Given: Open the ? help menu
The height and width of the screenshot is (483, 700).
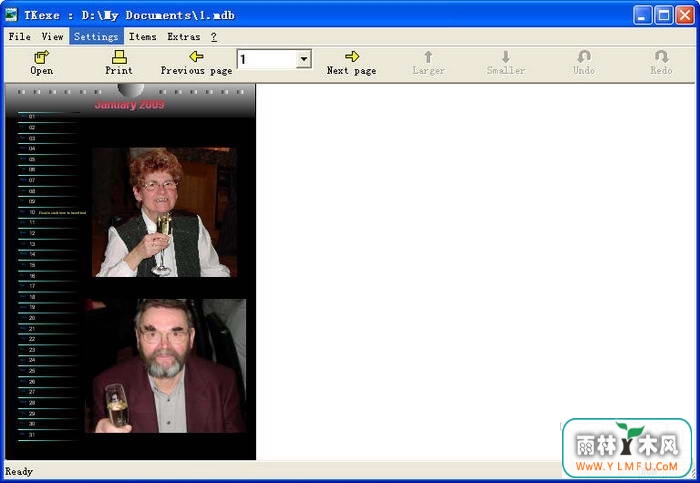Looking at the screenshot, I should (x=214, y=37).
